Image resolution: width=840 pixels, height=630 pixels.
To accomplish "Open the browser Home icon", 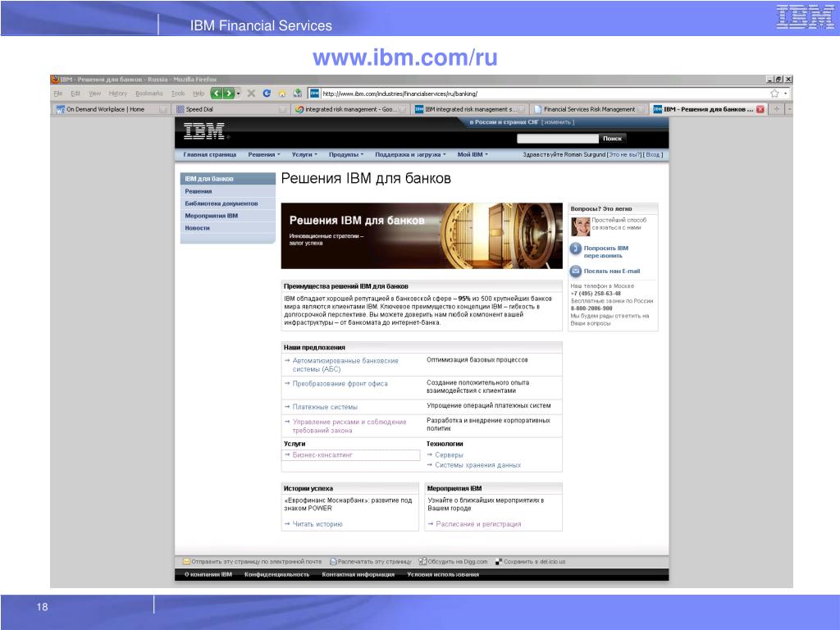I will (282, 94).
